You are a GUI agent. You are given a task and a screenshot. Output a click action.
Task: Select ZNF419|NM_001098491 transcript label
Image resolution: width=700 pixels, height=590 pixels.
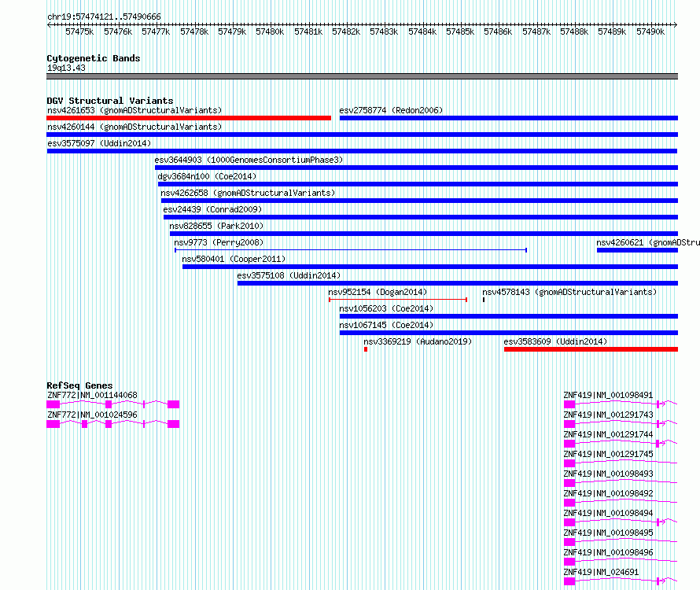(x=608, y=395)
